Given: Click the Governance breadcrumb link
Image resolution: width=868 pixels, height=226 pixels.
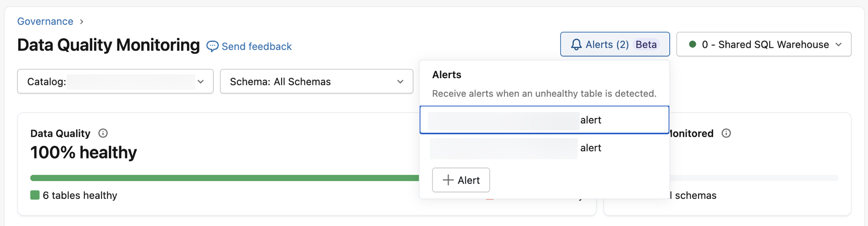Looking at the screenshot, I should [45, 21].
